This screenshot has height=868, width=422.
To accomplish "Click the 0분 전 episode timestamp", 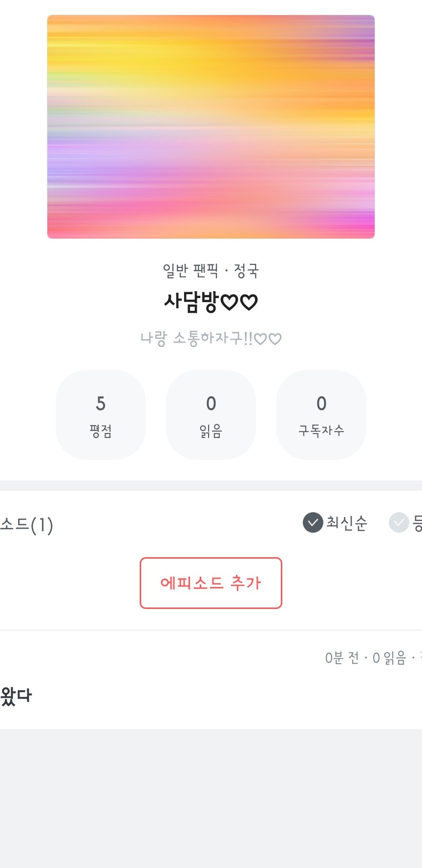I will coord(342,658).
